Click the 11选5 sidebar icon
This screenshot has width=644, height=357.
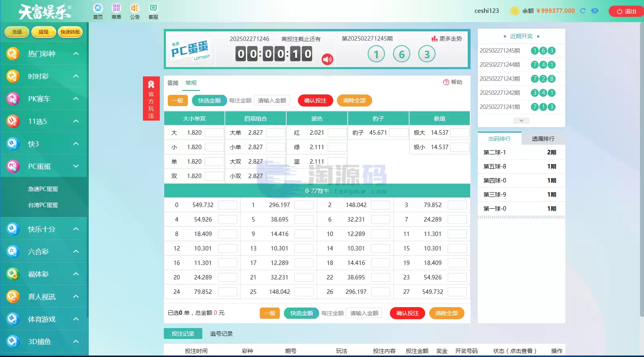(x=13, y=121)
